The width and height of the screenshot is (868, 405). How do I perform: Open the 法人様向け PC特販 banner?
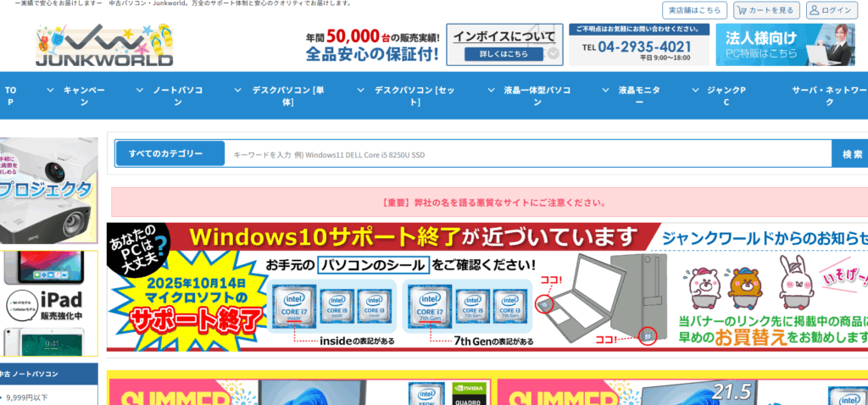click(784, 45)
